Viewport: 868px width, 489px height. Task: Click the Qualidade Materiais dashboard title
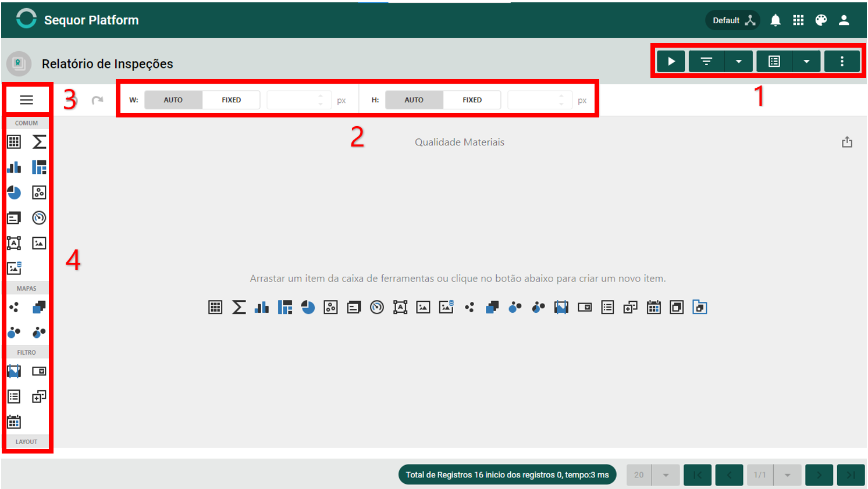(460, 142)
